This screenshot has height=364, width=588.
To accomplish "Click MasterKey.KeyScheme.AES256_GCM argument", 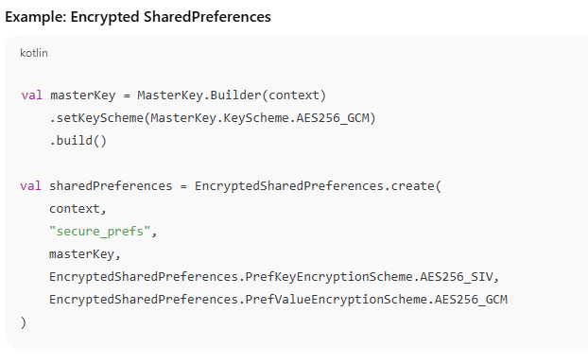I will pos(260,118).
